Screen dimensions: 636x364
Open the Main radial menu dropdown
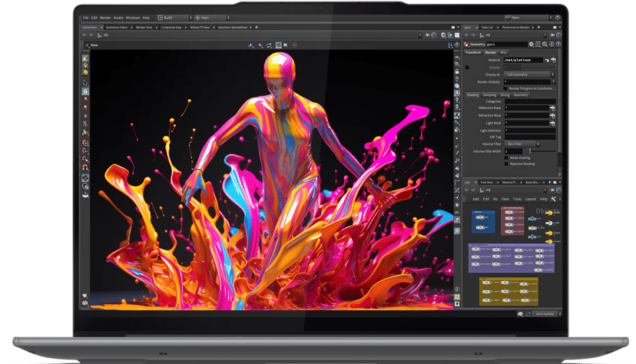pyautogui.click(x=211, y=18)
